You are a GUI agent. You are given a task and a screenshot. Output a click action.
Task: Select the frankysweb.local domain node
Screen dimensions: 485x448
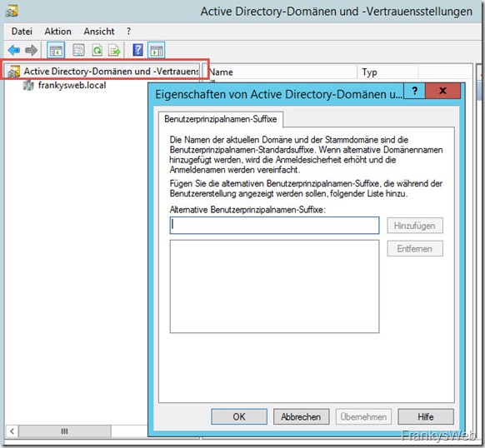(65, 85)
